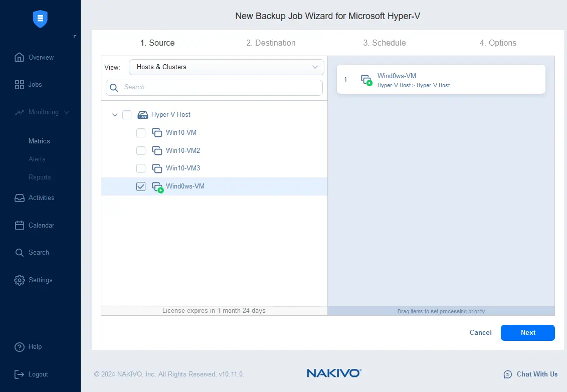
Task: Click the Logout arrow icon
Action: 19,374
